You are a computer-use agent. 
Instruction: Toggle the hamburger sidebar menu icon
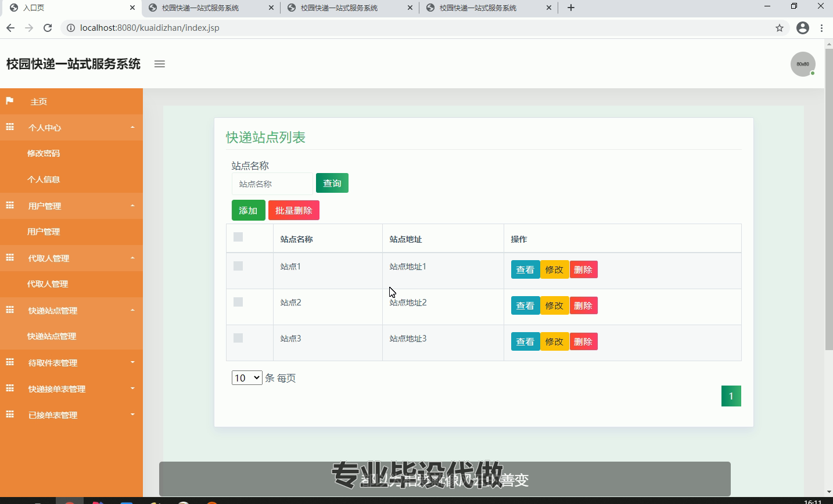[x=160, y=64]
